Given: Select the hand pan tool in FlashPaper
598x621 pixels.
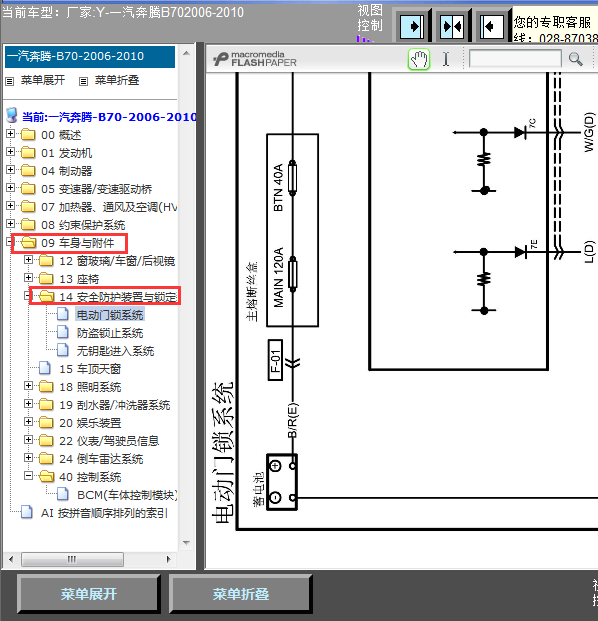Looking at the screenshot, I should [x=419, y=60].
